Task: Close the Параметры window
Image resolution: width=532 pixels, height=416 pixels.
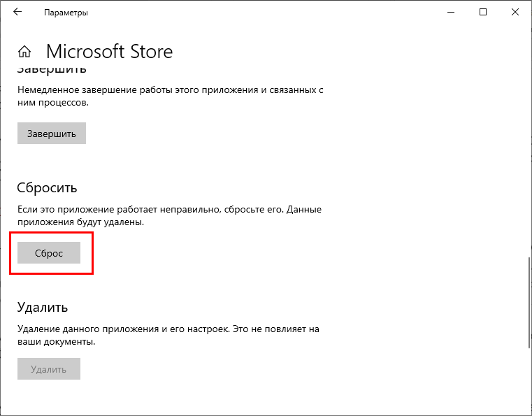Action: click(x=515, y=12)
